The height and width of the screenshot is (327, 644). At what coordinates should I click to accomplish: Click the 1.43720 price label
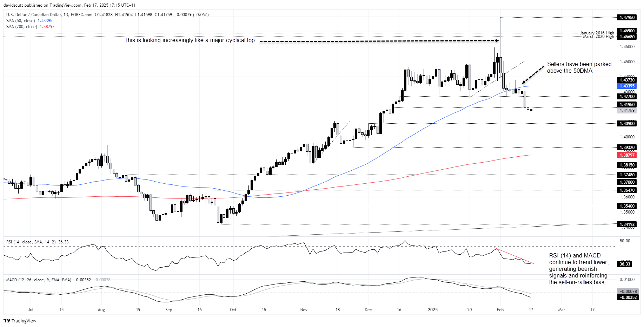click(627, 80)
